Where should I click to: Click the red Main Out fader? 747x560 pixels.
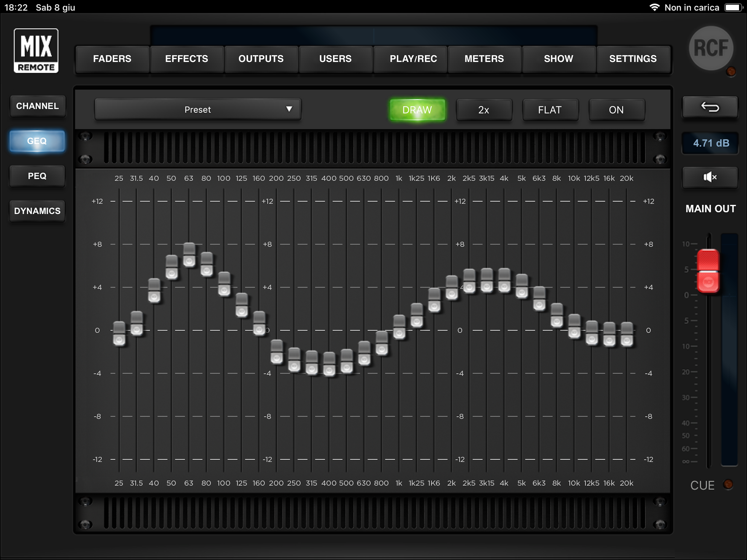[708, 271]
